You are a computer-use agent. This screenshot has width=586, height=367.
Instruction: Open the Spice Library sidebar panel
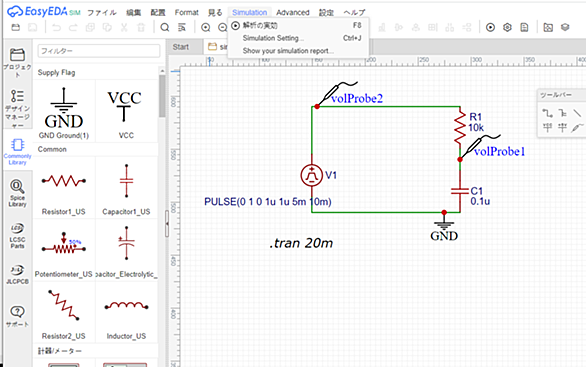point(17,193)
